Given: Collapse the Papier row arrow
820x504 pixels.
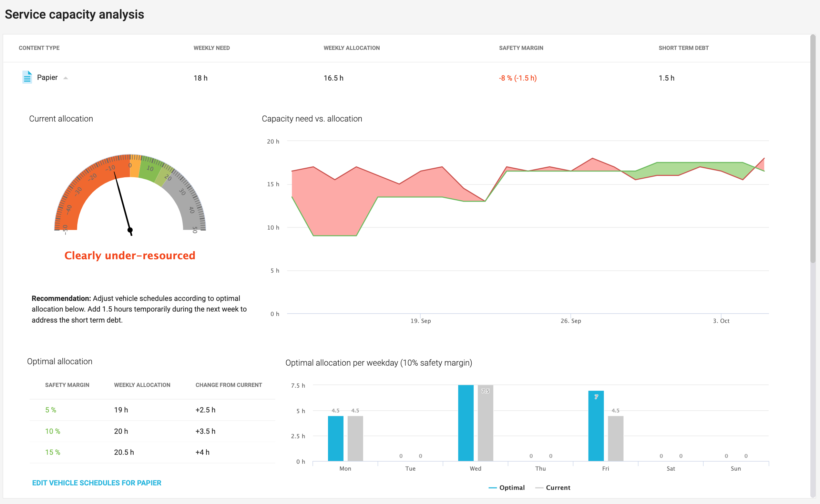Looking at the screenshot, I should coord(65,78).
